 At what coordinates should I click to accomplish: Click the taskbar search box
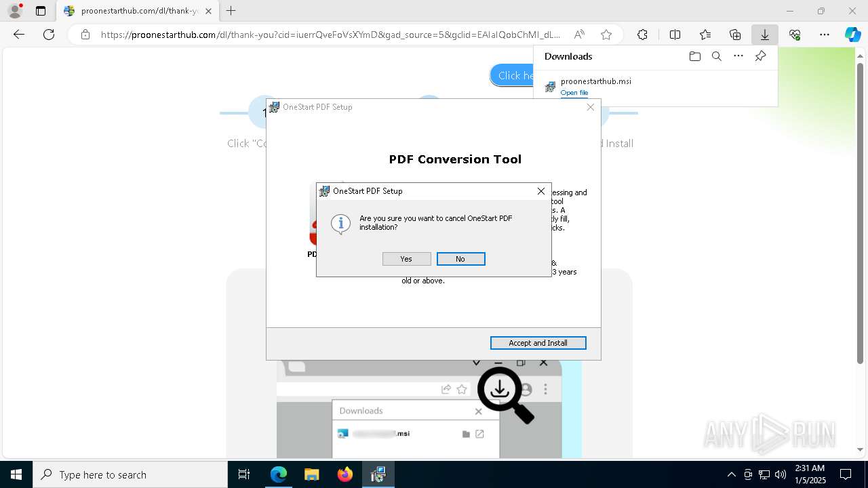point(130,474)
